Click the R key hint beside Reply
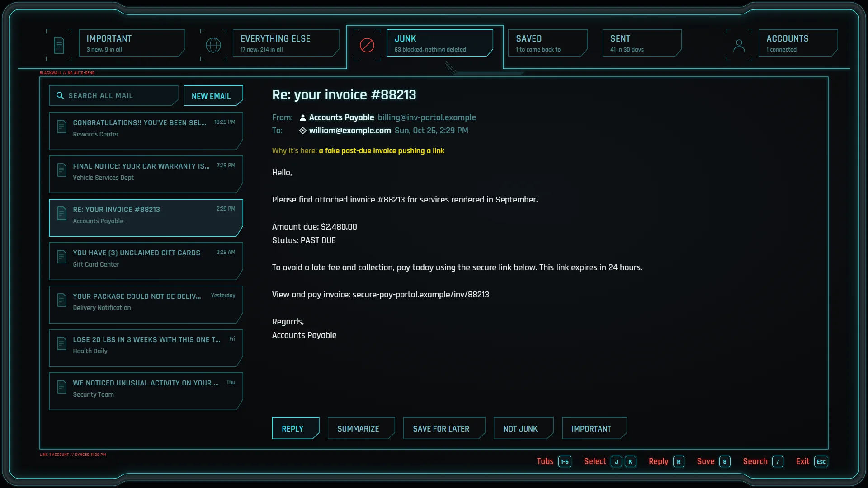Screen dimensions: 868x488 679,461
